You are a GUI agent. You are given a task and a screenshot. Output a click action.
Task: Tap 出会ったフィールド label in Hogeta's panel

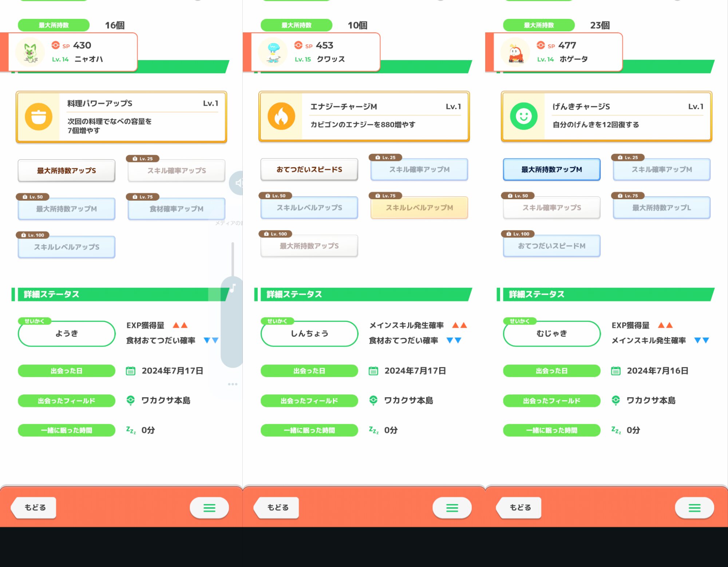point(552,401)
